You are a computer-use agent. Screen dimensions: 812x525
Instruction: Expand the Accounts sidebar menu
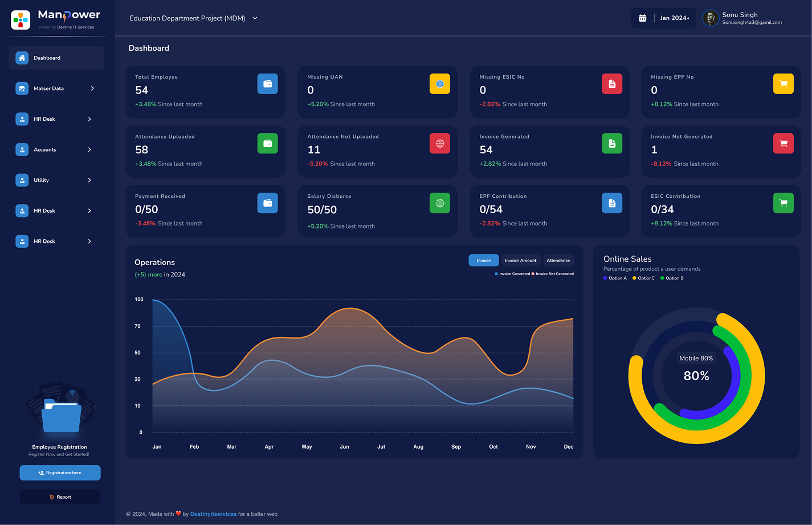click(x=56, y=149)
